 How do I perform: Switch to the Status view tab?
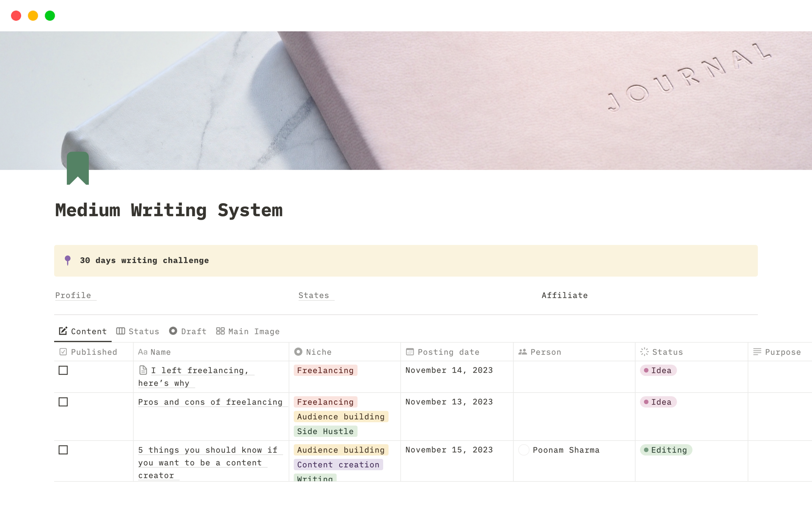[x=144, y=331]
